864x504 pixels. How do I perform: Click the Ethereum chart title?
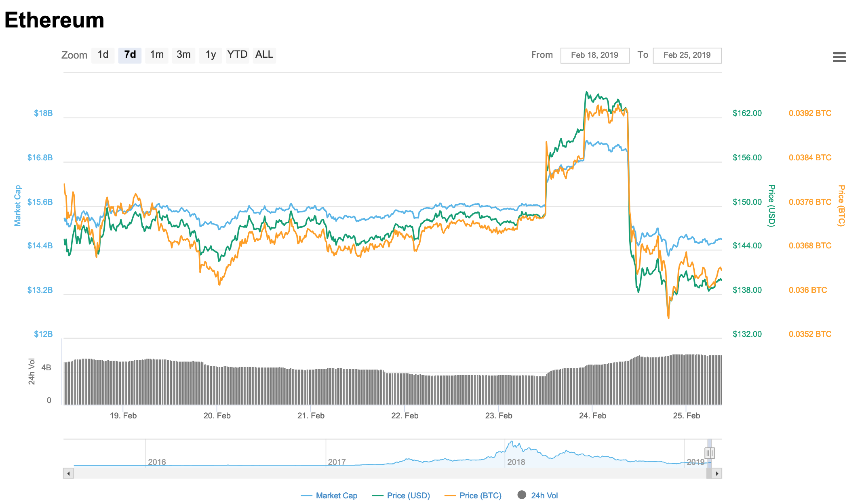(54, 20)
